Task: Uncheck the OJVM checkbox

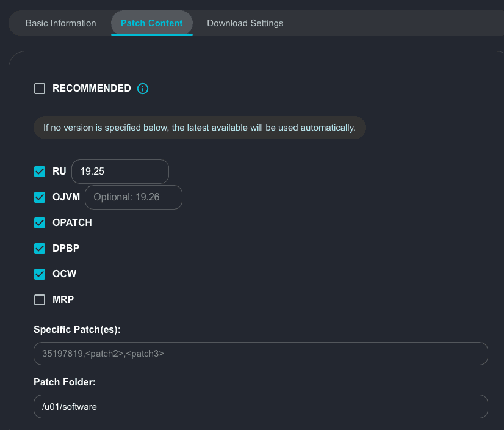Action: point(40,197)
